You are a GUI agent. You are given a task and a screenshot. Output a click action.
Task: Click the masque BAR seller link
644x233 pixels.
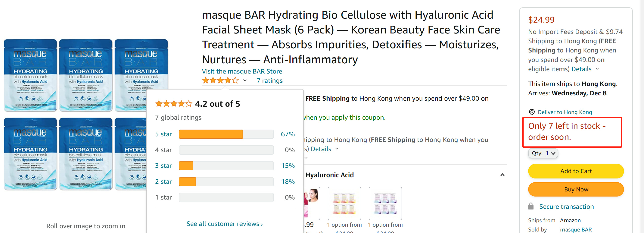tap(576, 230)
